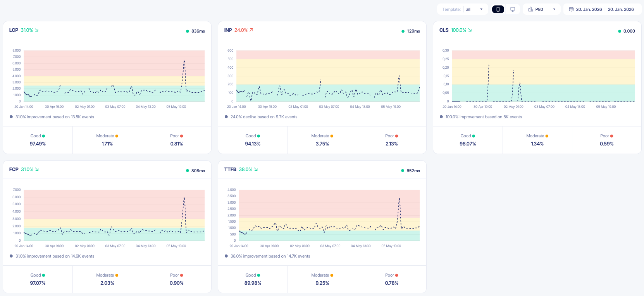
Task: Click the INP value 129ms
Action: 413,31
